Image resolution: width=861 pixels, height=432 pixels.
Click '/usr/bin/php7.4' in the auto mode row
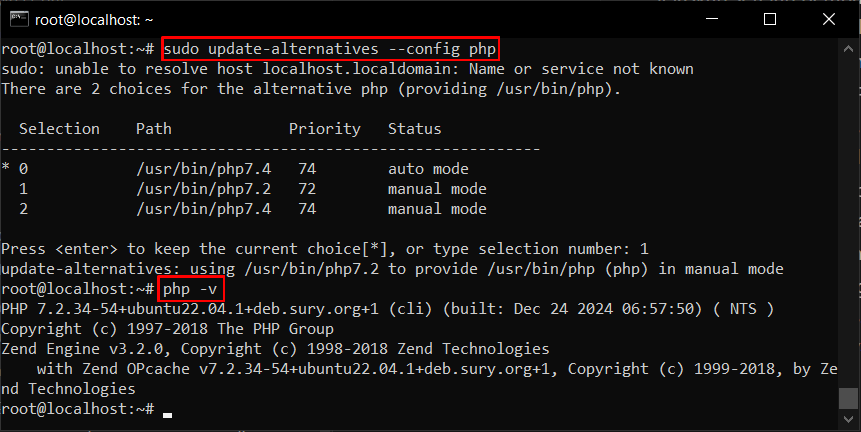pyautogui.click(x=204, y=169)
